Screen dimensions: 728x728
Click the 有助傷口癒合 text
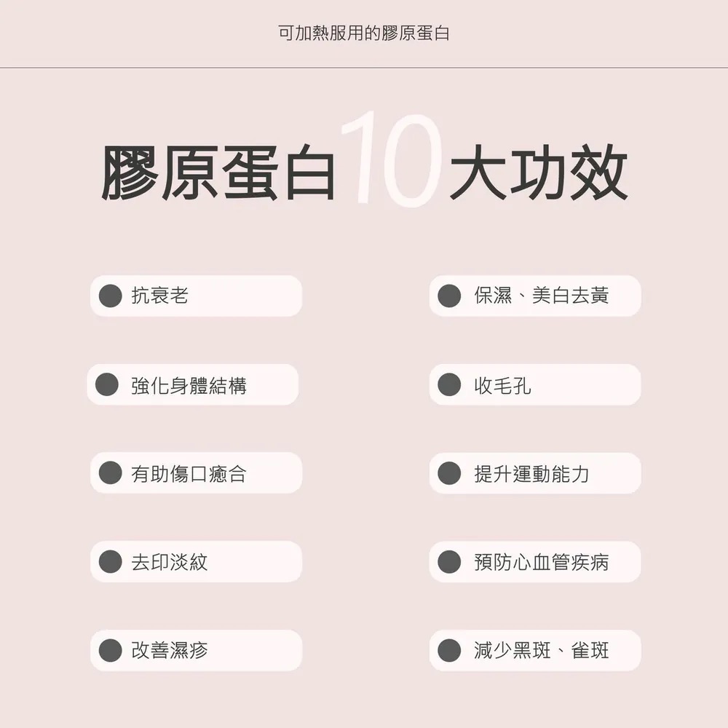tap(189, 474)
